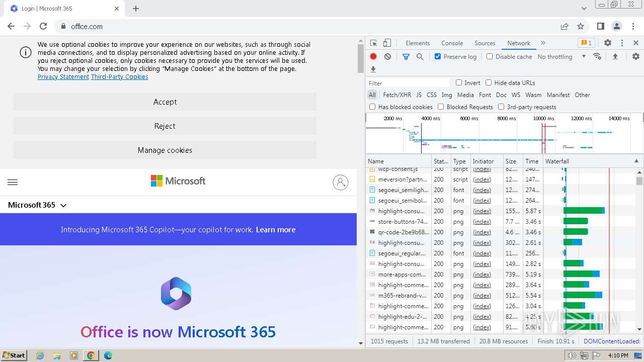Click the inspect element picker icon

[373, 43]
